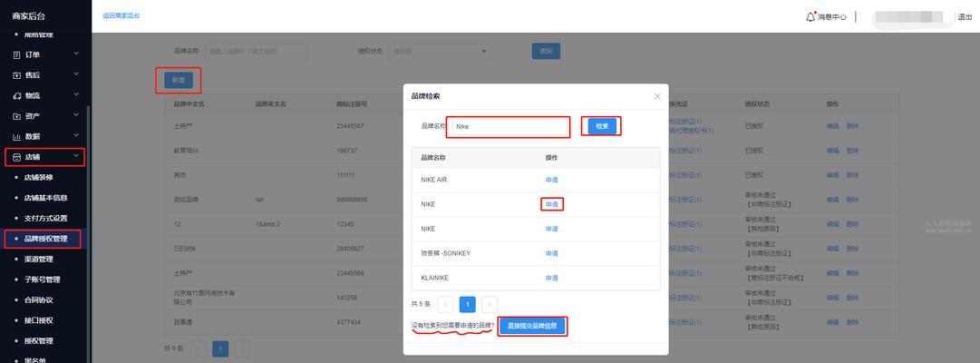Click the 物流 headset icon in sidebar
Image resolution: width=980 pixels, height=363 pixels.
click(x=16, y=95)
